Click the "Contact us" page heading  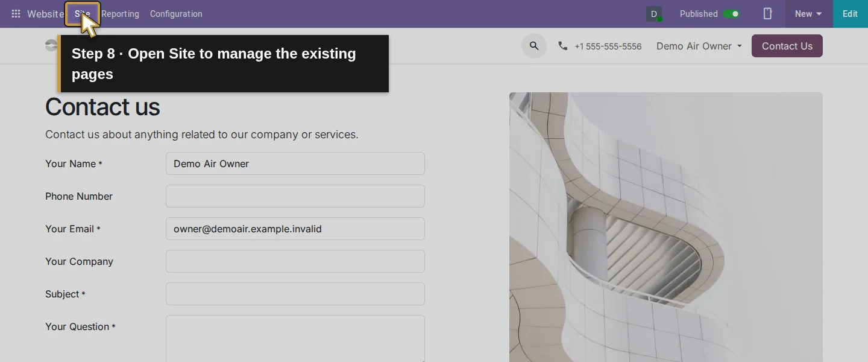pyautogui.click(x=102, y=107)
